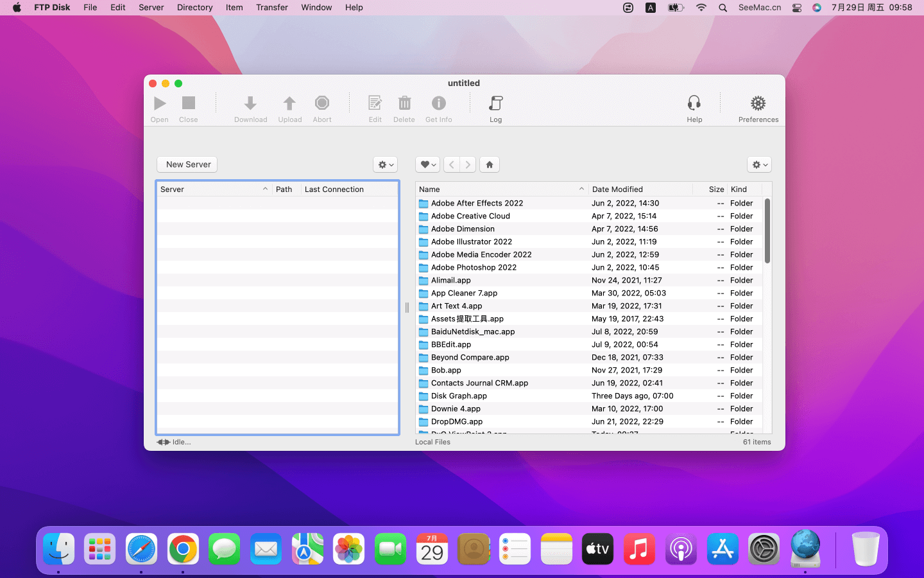This screenshot has height=578, width=924.
Task: Click the Download arrow toolbar icon
Action: coord(250,103)
